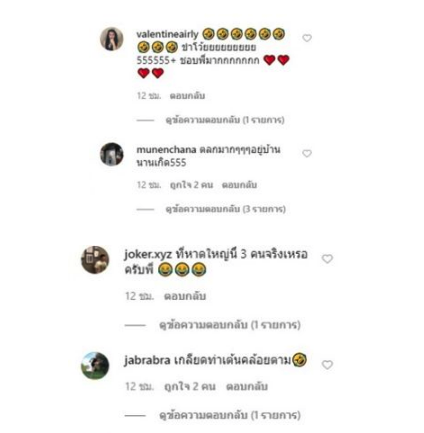Expand 3 replies under munenchana's comment
The height and width of the screenshot is (433, 424).
point(226,209)
